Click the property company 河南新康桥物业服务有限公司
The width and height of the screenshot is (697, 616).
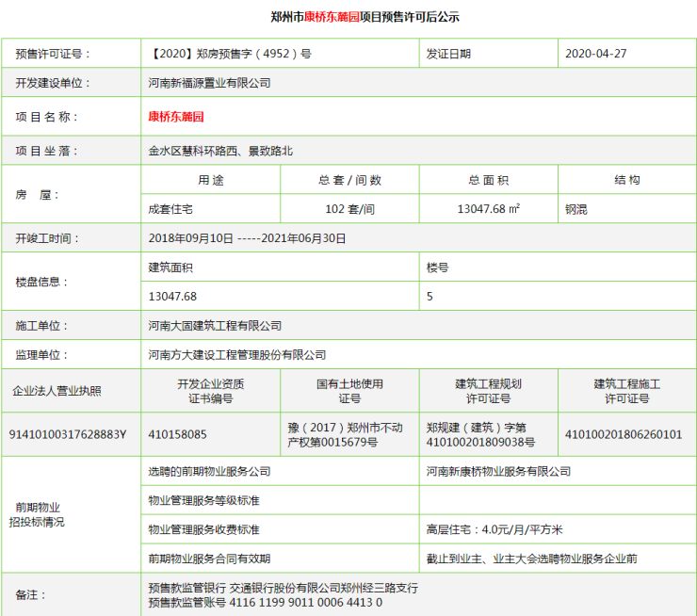coord(498,471)
